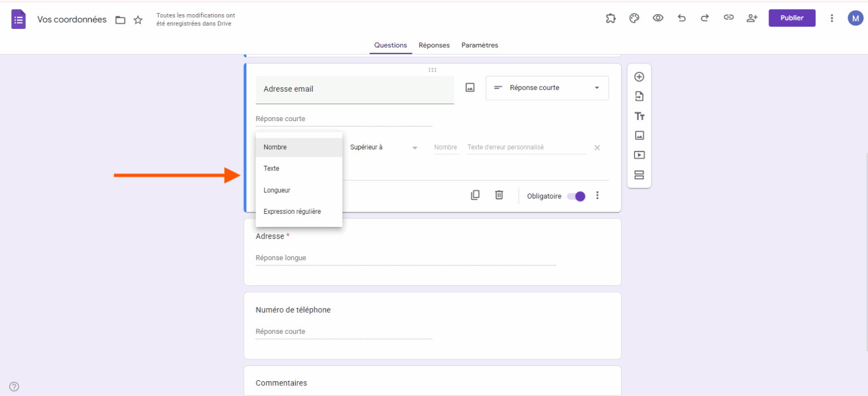The width and height of the screenshot is (868, 396).
Task: Add a video to the form
Action: (x=639, y=155)
